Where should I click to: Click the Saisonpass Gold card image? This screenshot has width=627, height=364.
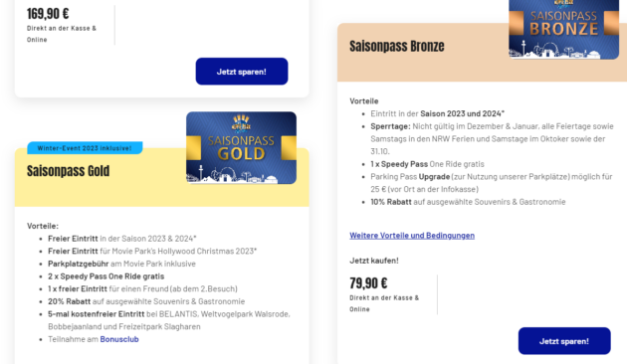(241, 148)
